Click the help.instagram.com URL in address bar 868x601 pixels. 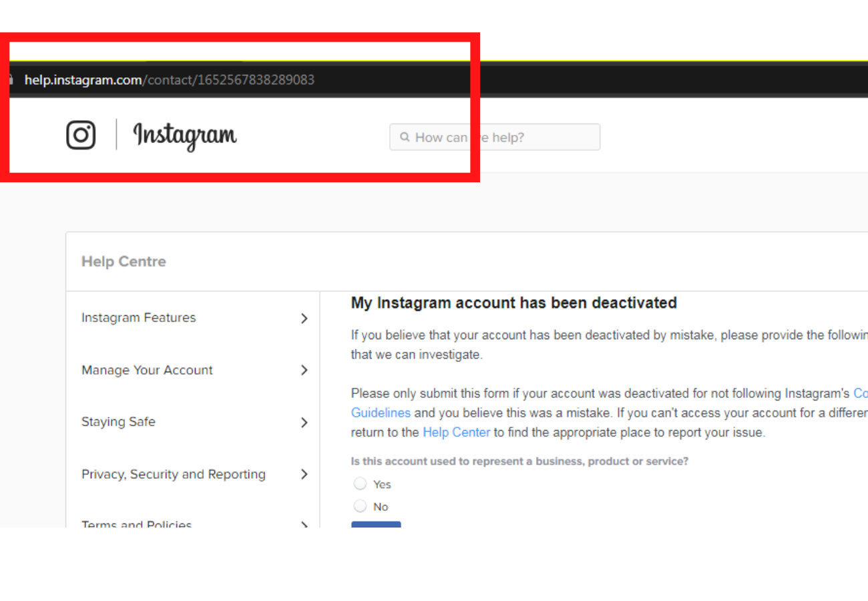point(170,80)
